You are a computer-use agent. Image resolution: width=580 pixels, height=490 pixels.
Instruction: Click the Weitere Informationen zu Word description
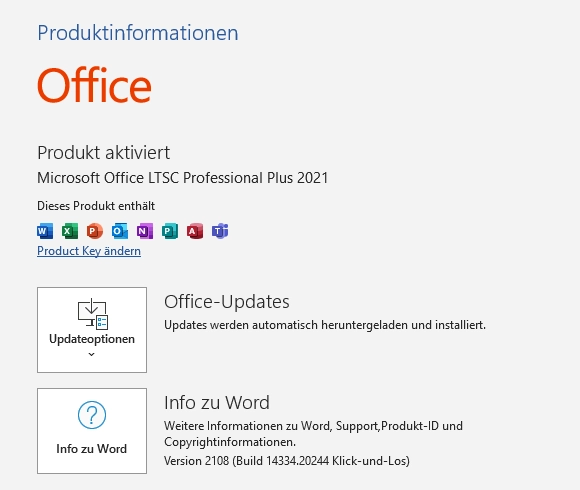313,434
